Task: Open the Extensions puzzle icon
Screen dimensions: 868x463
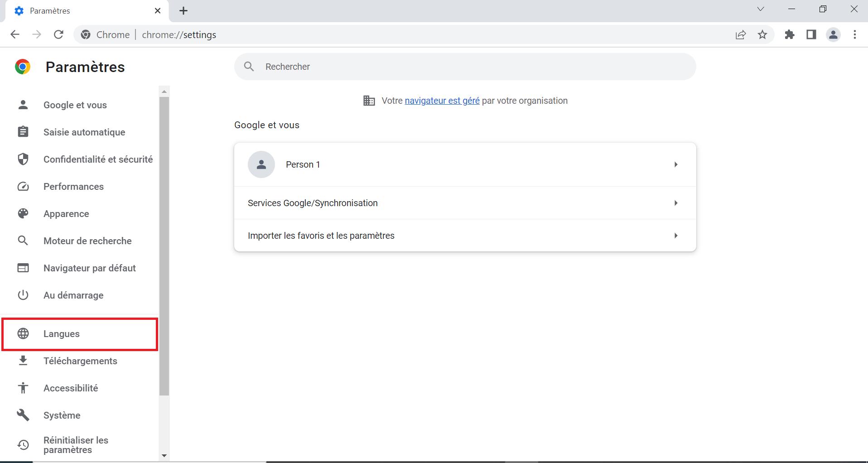Action: click(x=790, y=35)
